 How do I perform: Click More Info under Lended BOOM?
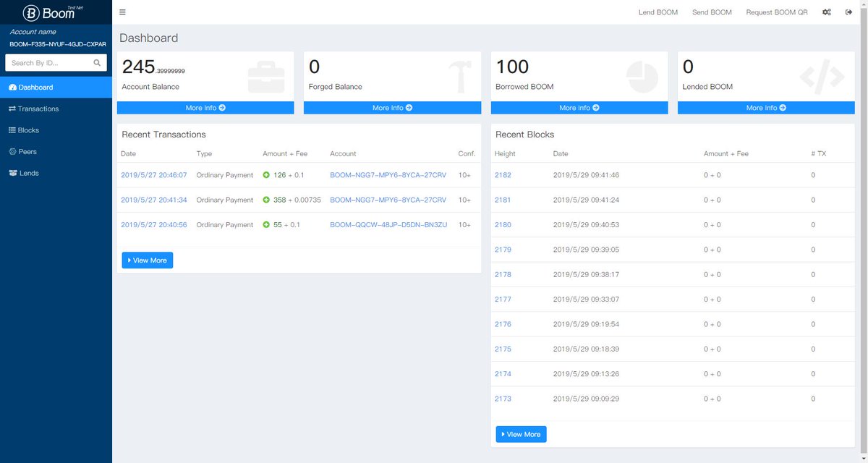point(766,108)
